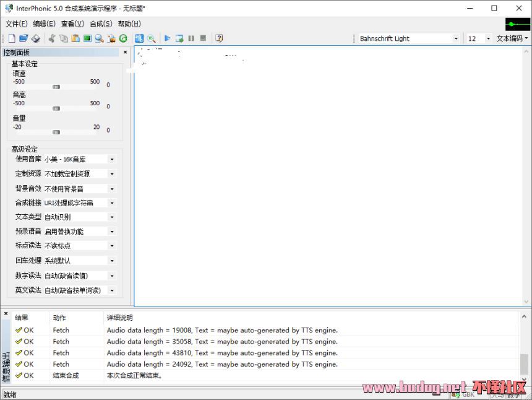Click the New document toolbar icon
Screen dimensions: 532x400
12,38
